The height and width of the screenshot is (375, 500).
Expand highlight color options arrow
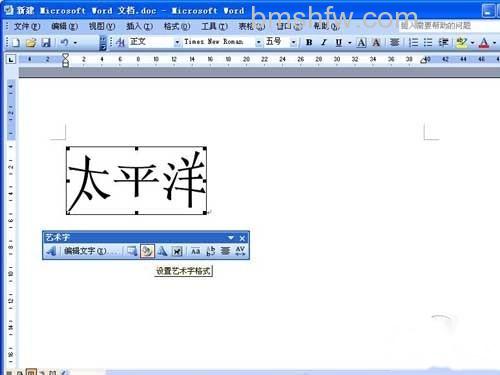[x=472, y=43]
